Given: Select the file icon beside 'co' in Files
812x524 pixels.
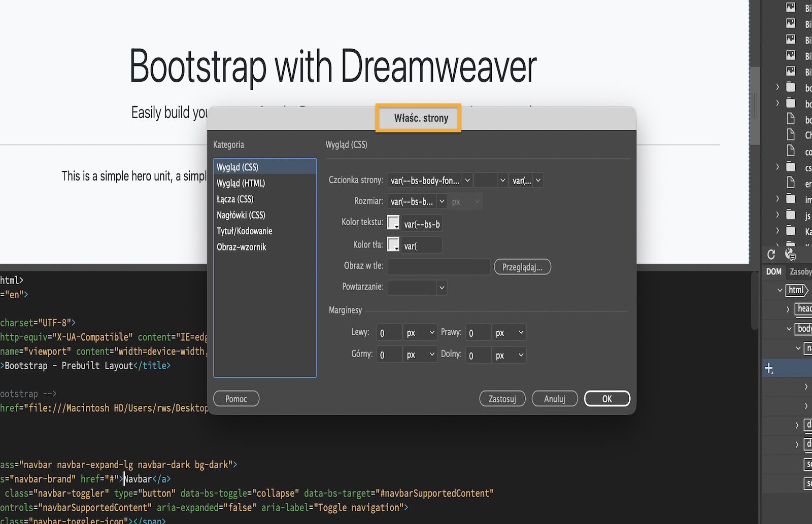Looking at the screenshot, I should (791, 151).
